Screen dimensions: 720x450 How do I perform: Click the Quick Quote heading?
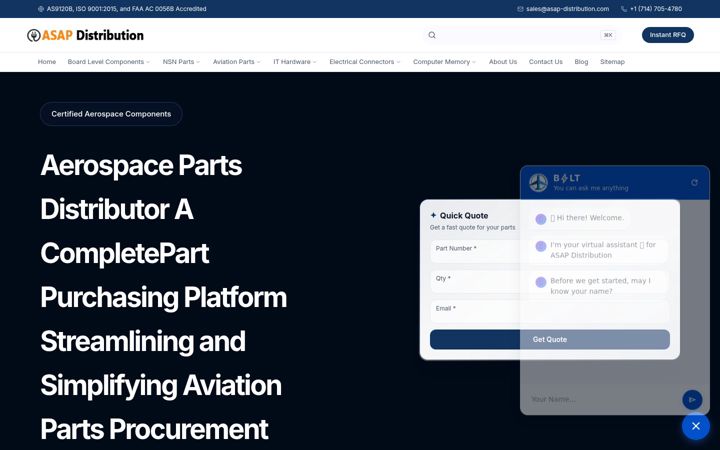(464, 215)
